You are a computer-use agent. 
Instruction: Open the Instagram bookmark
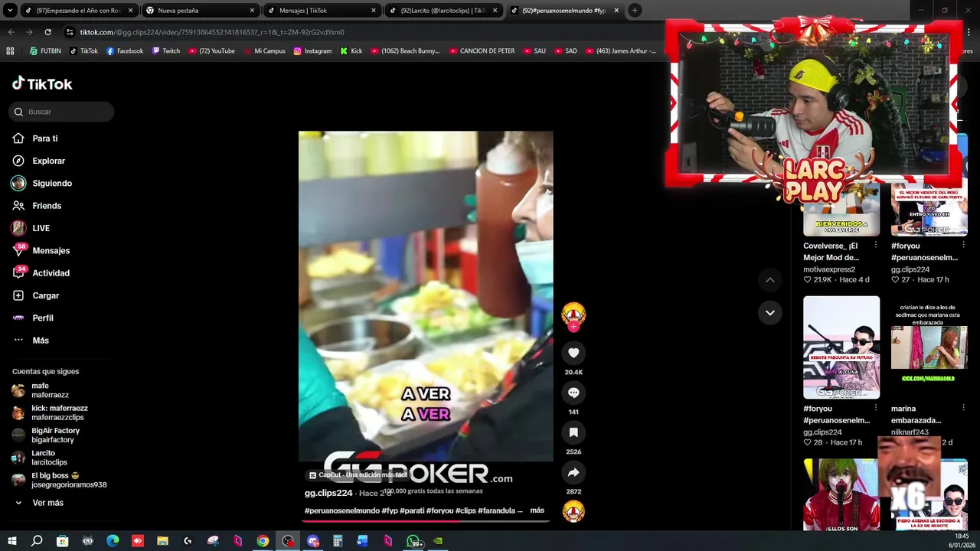coord(312,51)
